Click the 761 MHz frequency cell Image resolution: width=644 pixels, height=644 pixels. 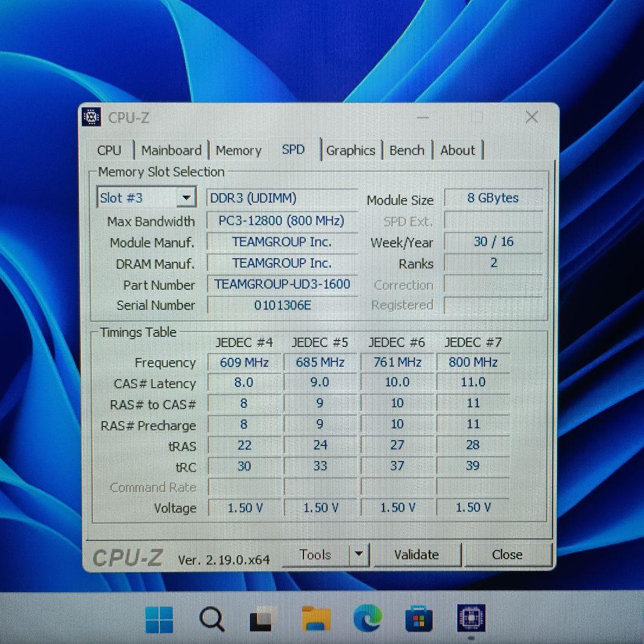click(x=397, y=363)
